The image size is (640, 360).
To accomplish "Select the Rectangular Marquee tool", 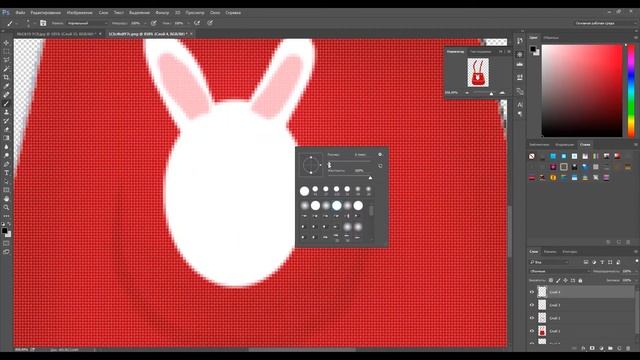I will (6, 51).
